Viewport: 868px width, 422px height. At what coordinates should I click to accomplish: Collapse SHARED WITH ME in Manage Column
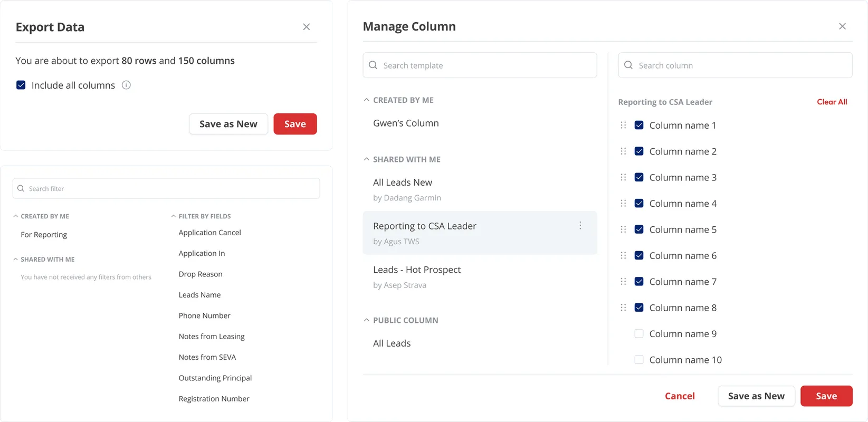(367, 159)
